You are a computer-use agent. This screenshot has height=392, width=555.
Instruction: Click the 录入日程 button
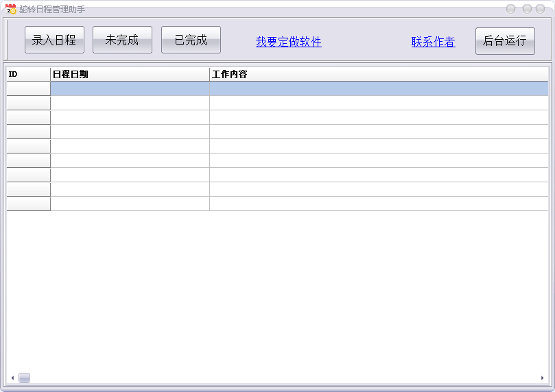click(x=54, y=40)
